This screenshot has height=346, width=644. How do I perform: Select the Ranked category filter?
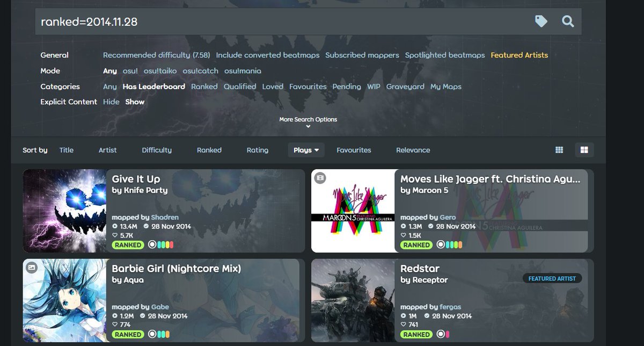[x=204, y=86]
